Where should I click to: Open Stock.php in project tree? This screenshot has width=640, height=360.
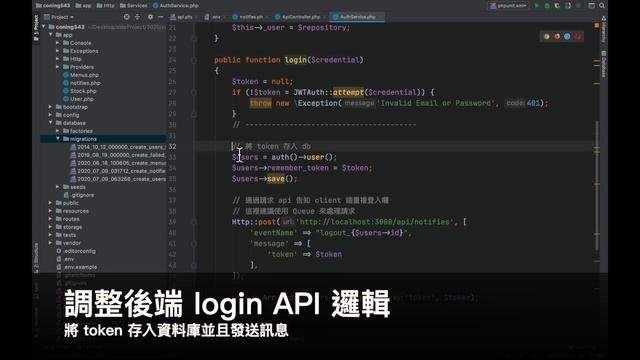pyautogui.click(x=80, y=91)
